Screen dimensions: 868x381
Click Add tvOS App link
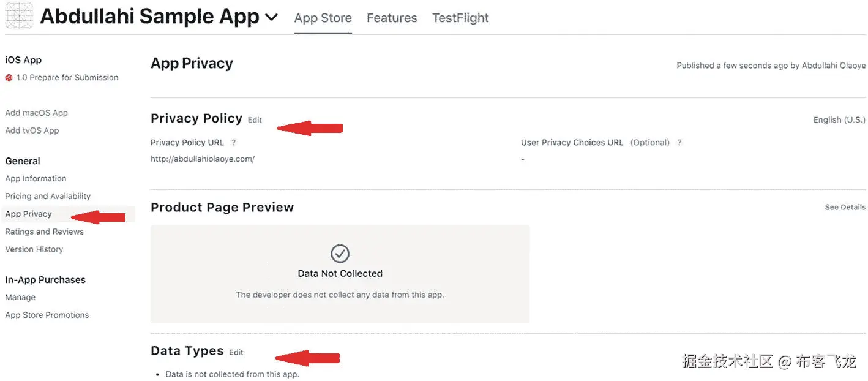[32, 130]
